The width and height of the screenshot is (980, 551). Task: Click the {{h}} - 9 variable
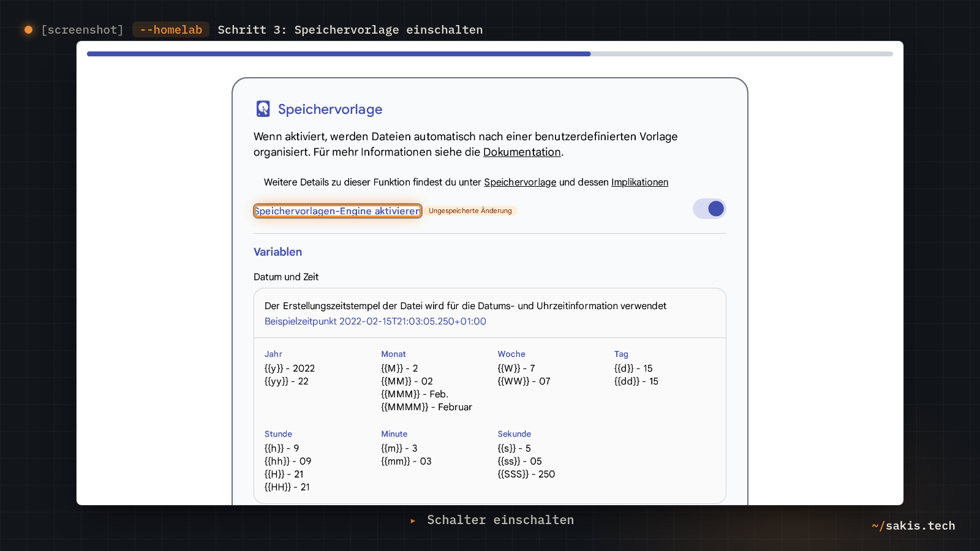coord(282,448)
